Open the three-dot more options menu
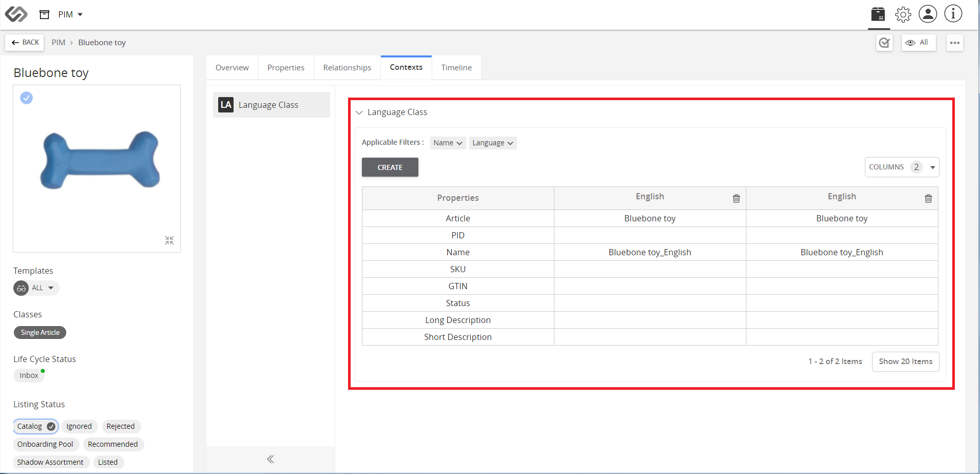980x474 pixels. (x=955, y=43)
